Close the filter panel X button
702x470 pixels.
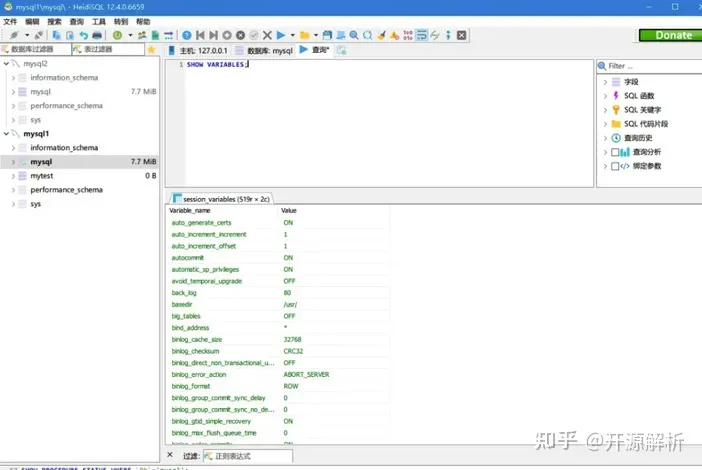click(170, 455)
